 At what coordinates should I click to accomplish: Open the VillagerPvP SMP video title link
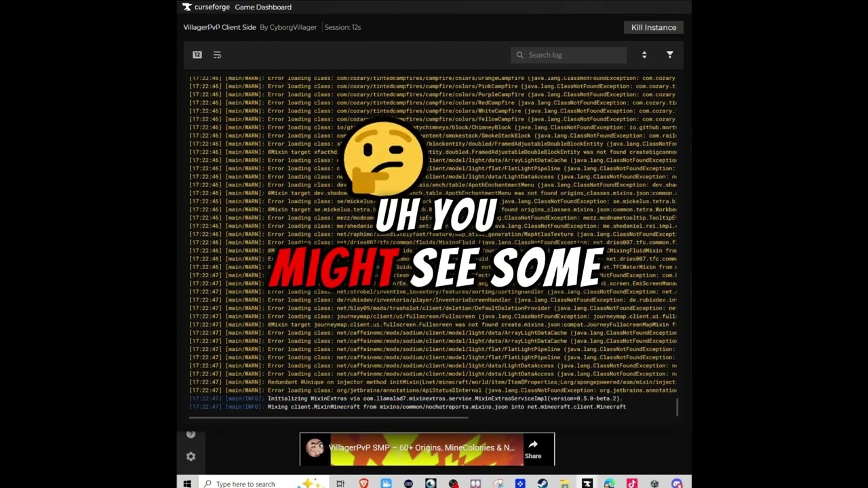point(422,447)
